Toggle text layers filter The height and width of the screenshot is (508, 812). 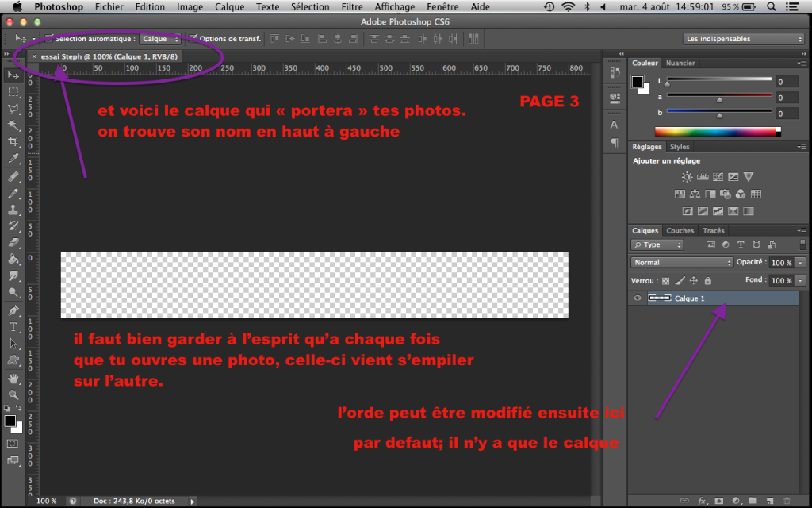click(x=741, y=244)
